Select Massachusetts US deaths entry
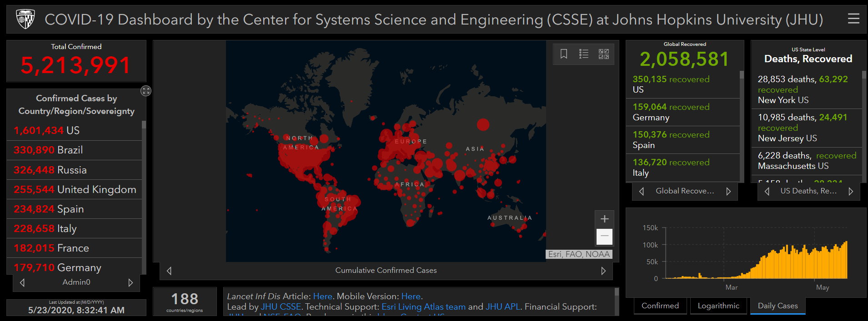This screenshot has width=868, height=321. (x=807, y=161)
